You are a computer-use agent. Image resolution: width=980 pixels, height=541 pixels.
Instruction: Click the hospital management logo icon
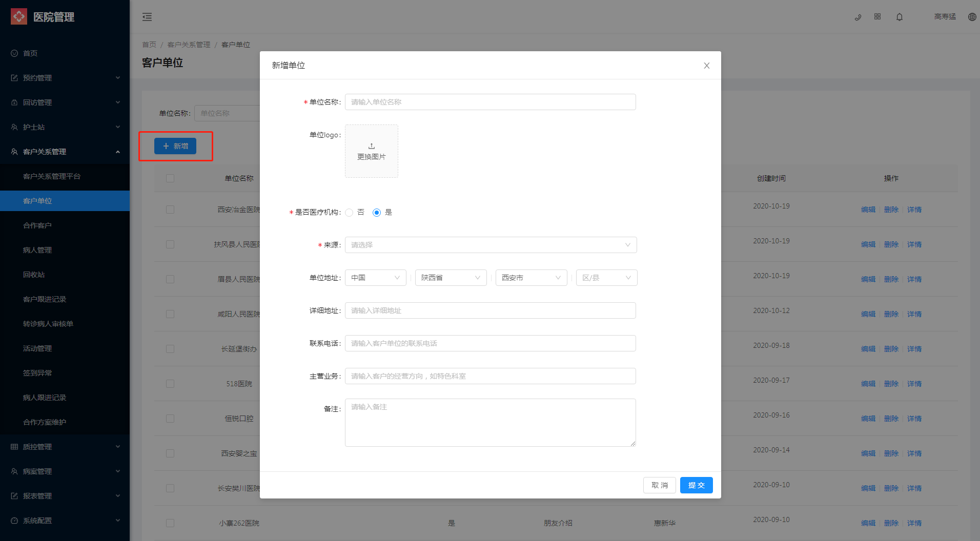pos(19,16)
